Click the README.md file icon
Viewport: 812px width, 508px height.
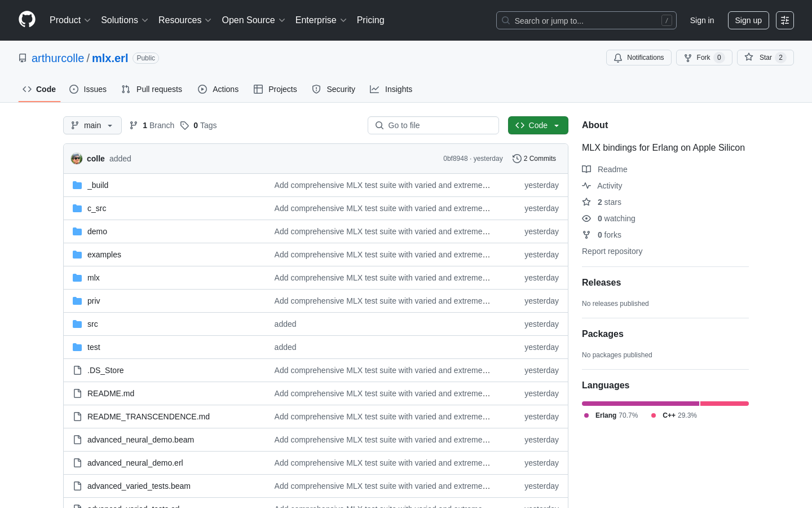(x=77, y=393)
